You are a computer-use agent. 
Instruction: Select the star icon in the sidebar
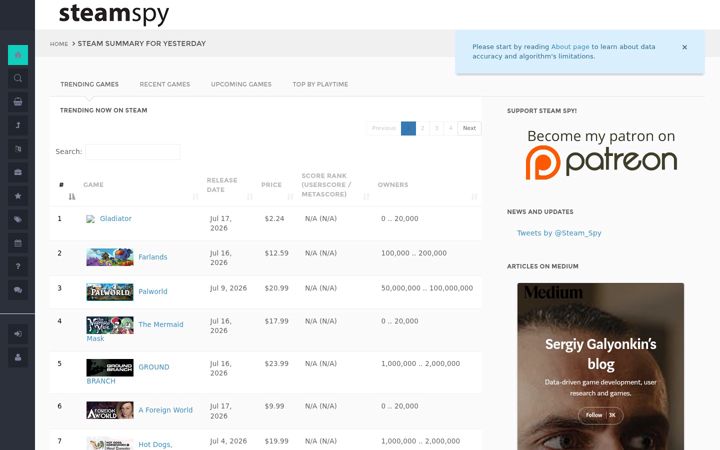[18, 196]
